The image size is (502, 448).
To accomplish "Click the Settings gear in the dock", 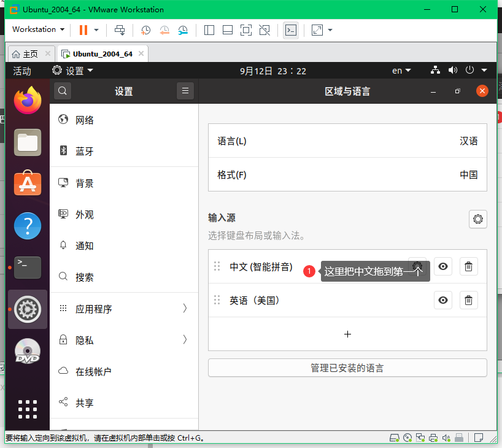I will click(x=28, y=309).
